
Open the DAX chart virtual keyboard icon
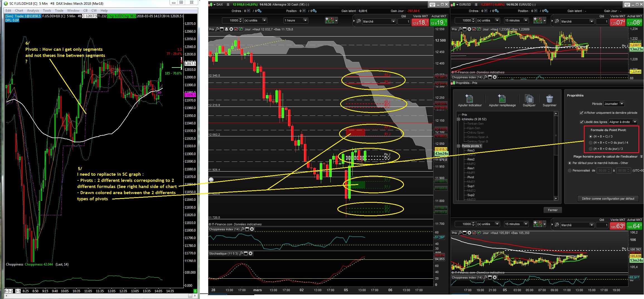click(x=432, y=4)
